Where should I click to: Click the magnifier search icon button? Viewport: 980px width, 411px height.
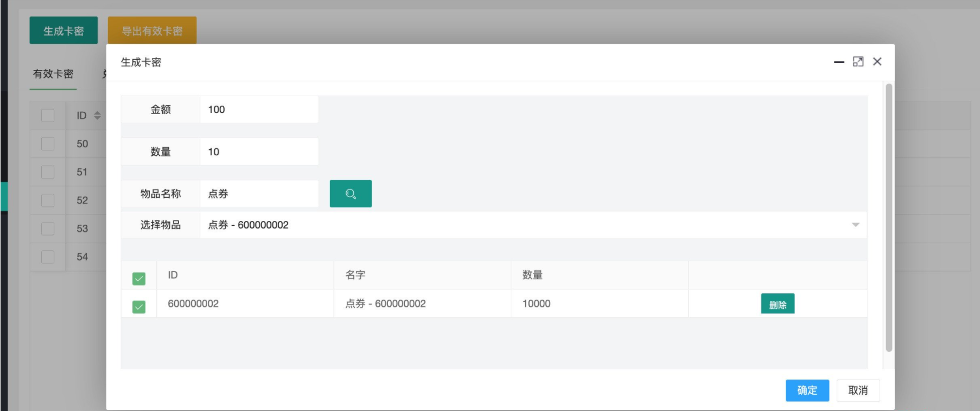pos(351,194)
